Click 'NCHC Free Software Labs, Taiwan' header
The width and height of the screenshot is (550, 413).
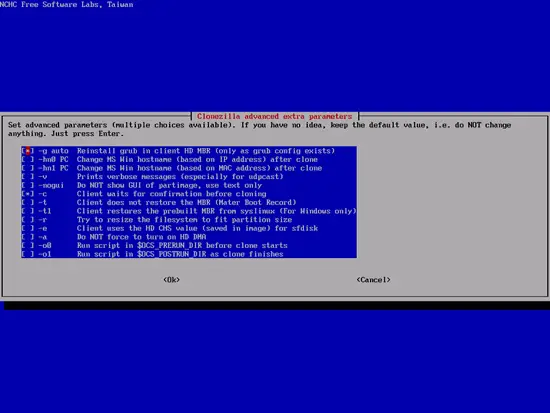point(67,5)
